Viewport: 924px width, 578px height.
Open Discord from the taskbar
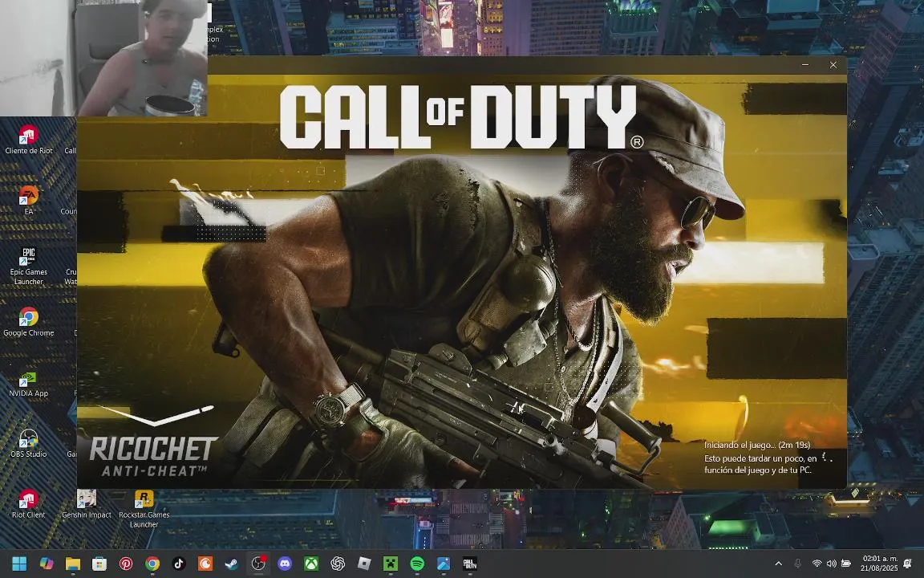coord(285,564)
